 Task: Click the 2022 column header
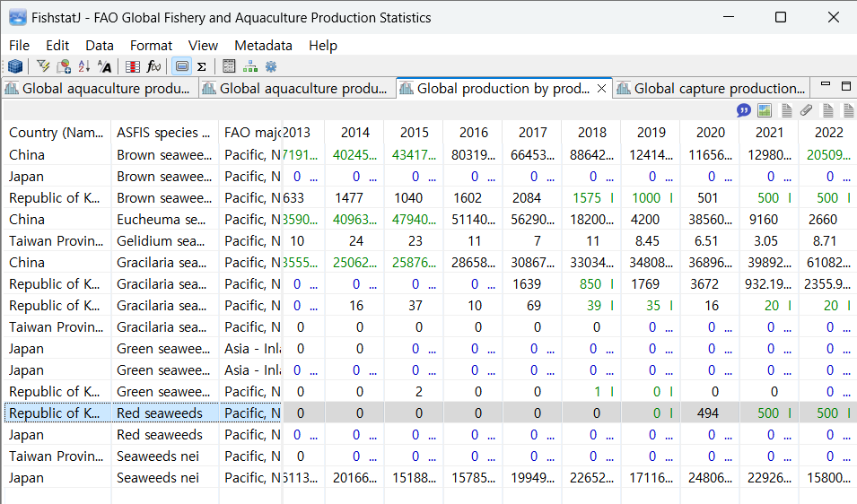(x=829, y=133)
